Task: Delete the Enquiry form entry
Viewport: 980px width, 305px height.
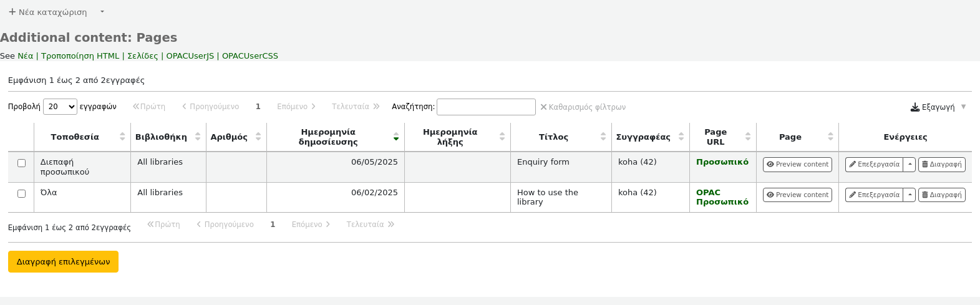Action: tap(941, 165)
